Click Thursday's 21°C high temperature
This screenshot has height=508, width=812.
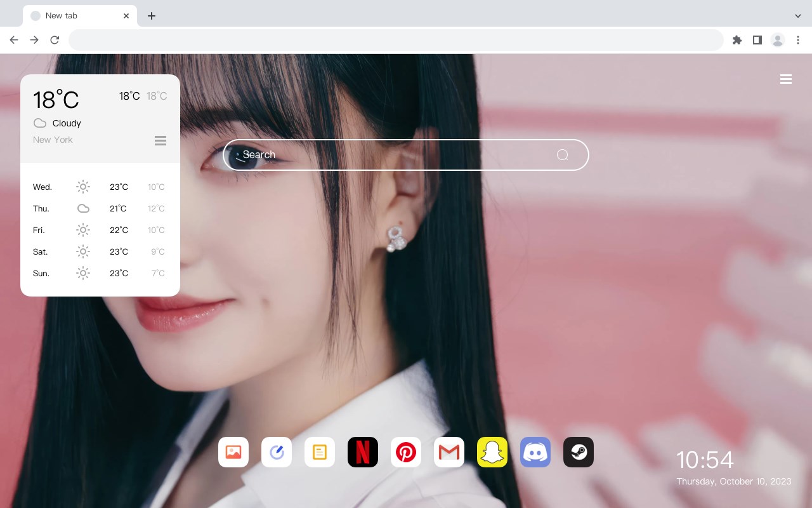point(118,208)
